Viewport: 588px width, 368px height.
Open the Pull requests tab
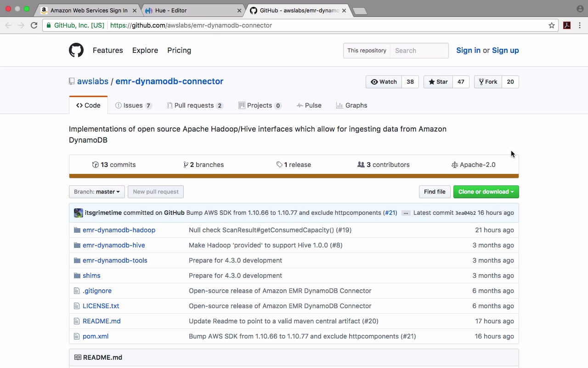pos(195,105)
